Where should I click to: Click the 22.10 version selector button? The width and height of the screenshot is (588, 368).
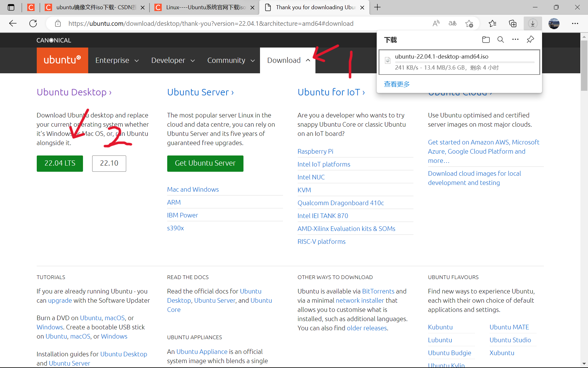pyautogui.click(x=109, y=163)
